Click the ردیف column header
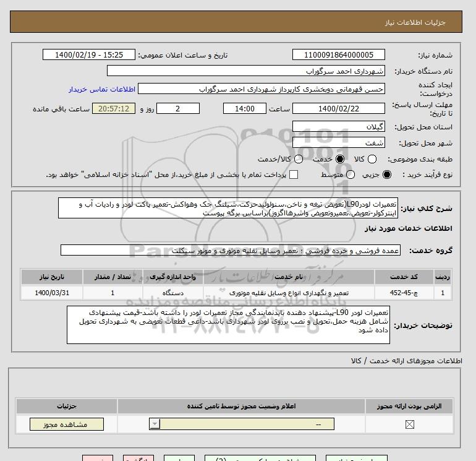Viewport: 476px width, 461px height. tap(442, 277)
